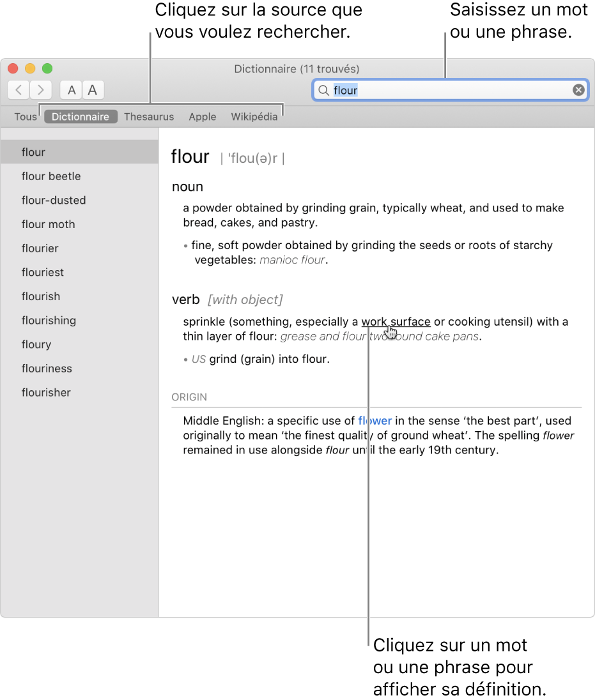Select the Dictionnaire source tab
The height and width of the screenshot is (700, 595).
(81, 117)
